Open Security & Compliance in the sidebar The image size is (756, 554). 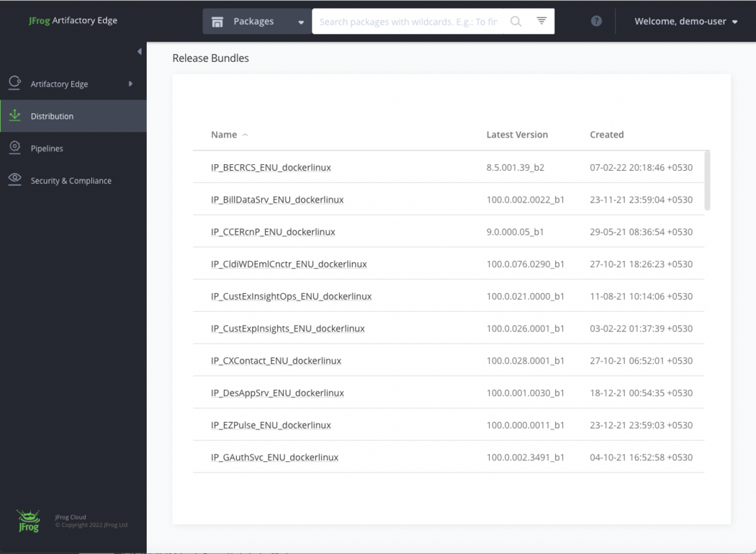73,181
